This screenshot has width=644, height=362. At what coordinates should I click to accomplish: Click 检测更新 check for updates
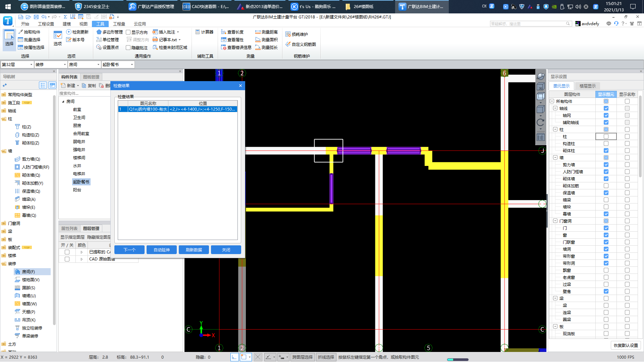77,32
